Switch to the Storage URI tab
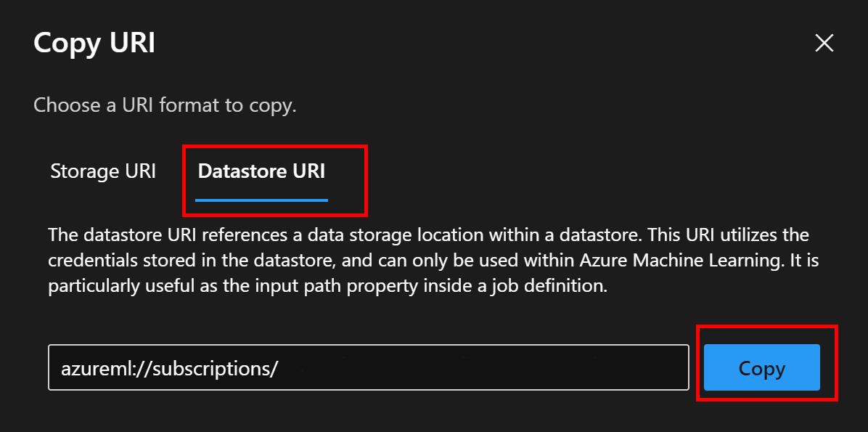Viewport: 868px width, 432px height. (103, 171)
